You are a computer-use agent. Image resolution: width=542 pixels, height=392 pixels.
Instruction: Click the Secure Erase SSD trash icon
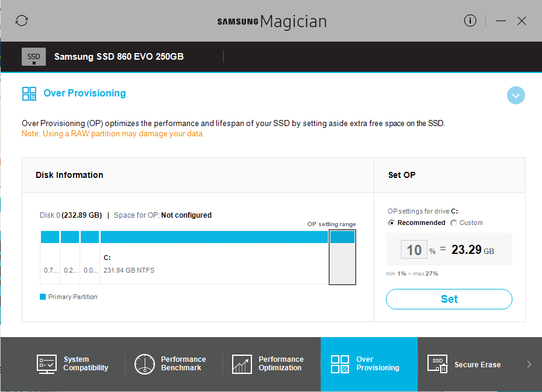tap(438, 364)
